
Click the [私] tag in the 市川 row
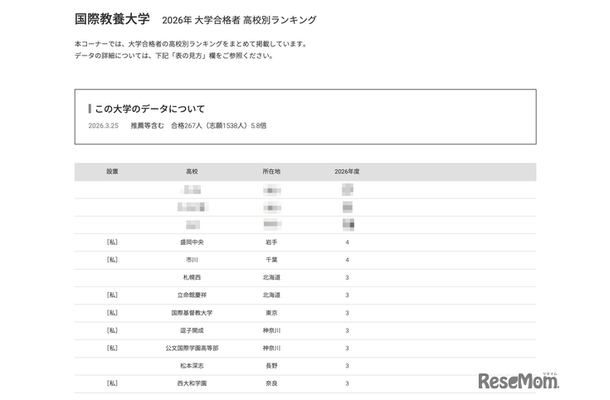coord(112,260)
